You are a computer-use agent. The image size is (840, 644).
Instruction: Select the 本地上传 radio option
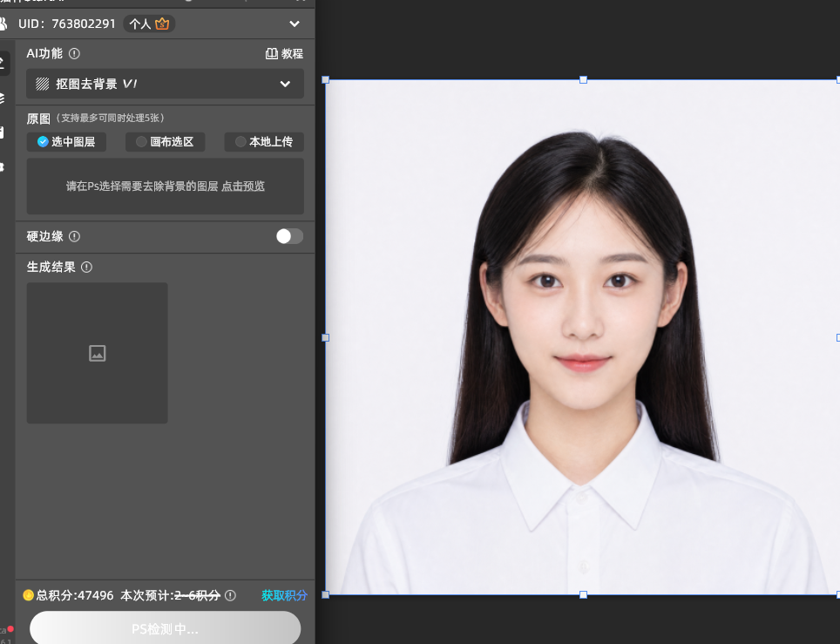264,141
